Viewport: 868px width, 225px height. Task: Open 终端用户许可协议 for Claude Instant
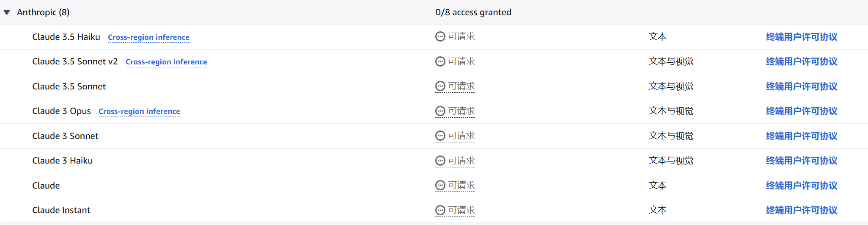pyautogui.click(x=802, y=210)
